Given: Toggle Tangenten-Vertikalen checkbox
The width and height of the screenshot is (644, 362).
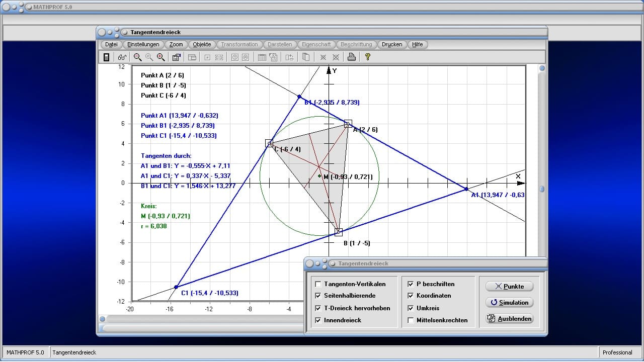Looking at the screenshot, I should point(317,284).
